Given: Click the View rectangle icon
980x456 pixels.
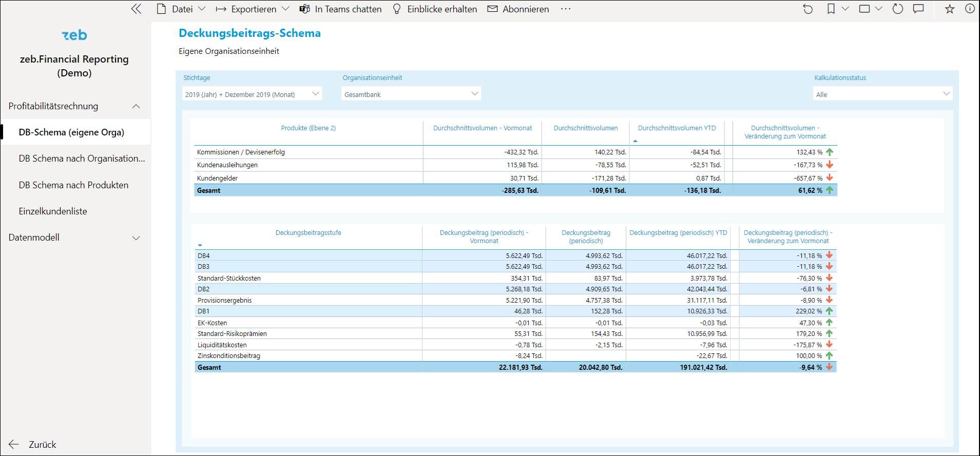Looking at the screenshot, I should coord(864,9).
